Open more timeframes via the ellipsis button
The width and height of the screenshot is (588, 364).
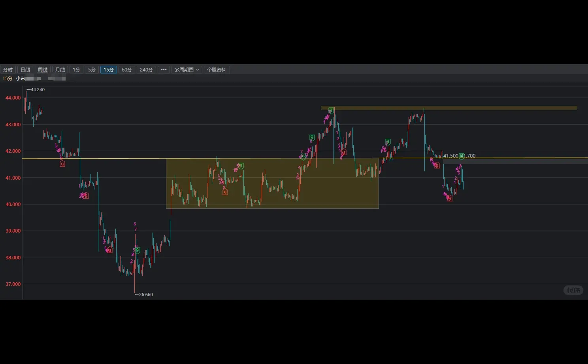click(x=164, y=70)
